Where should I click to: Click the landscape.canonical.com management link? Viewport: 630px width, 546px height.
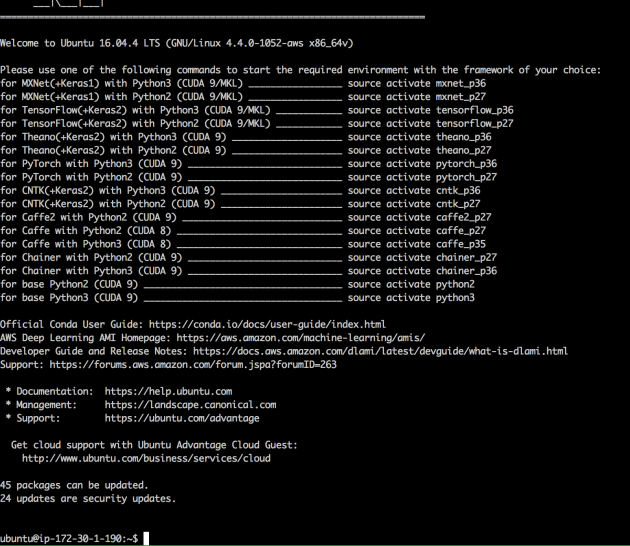tap(190, 405)
